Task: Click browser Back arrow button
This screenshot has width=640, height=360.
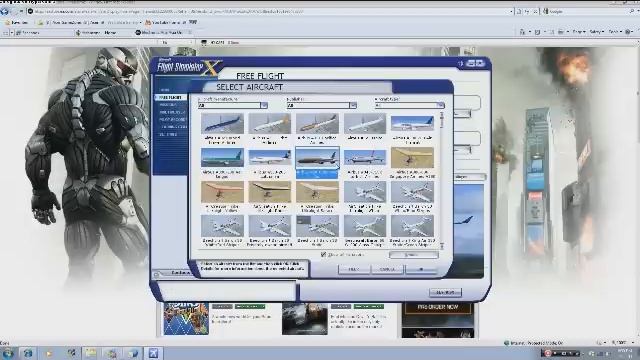Action: 4,11
